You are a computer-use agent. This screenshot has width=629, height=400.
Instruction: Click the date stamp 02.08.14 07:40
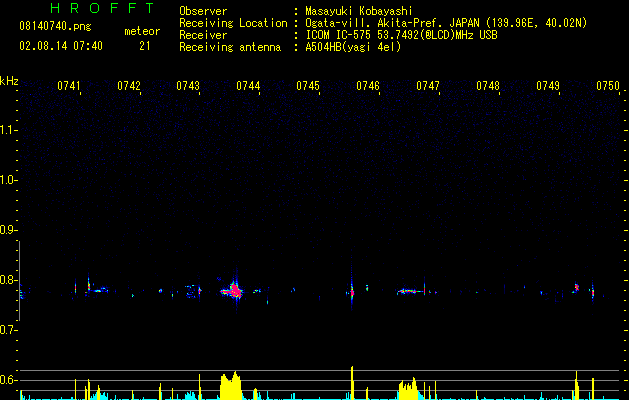(61, 46)
